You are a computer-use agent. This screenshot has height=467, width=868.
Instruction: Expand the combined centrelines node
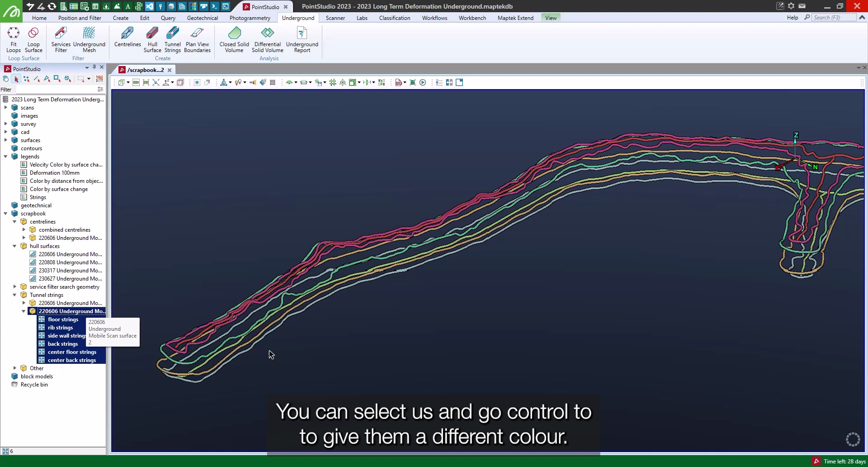24,230
